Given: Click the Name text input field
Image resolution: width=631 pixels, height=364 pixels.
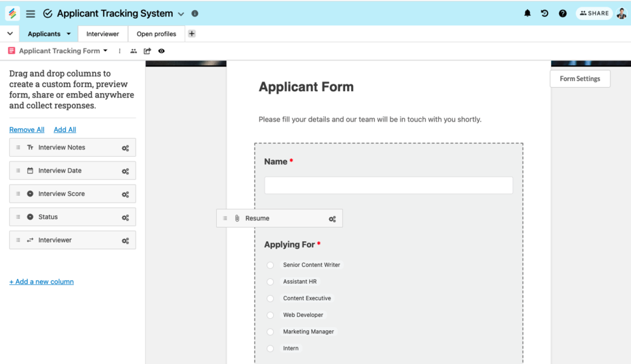Looking at the screenshot, I should click(388, 185).
